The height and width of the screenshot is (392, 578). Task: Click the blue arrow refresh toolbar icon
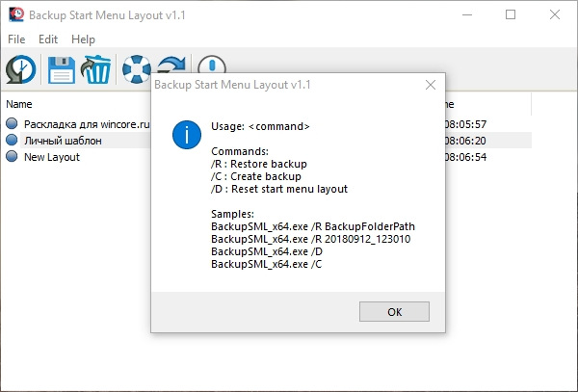[x=171, y=65]
